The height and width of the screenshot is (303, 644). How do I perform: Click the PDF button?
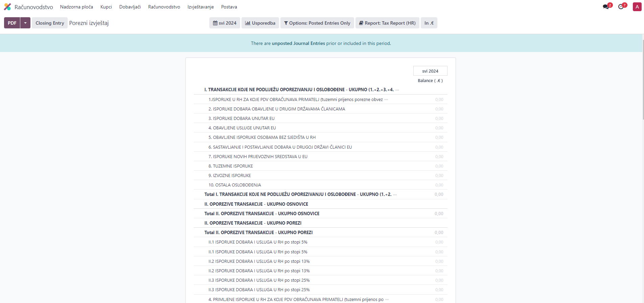tap(12, 23)
